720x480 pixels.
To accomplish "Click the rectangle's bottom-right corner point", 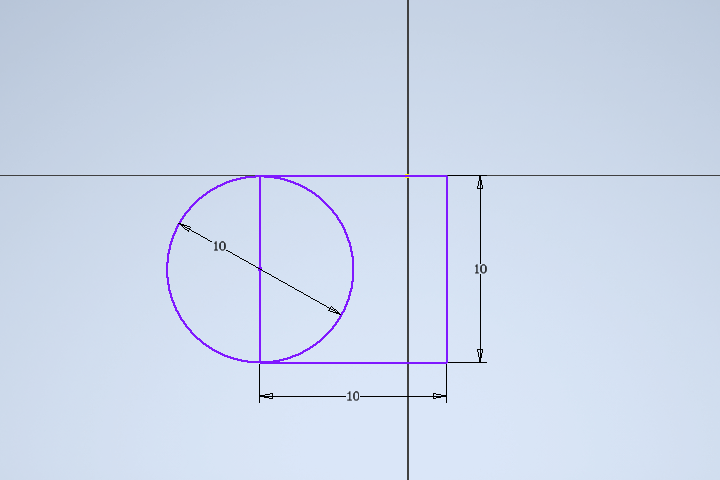I will pos(447,362).
